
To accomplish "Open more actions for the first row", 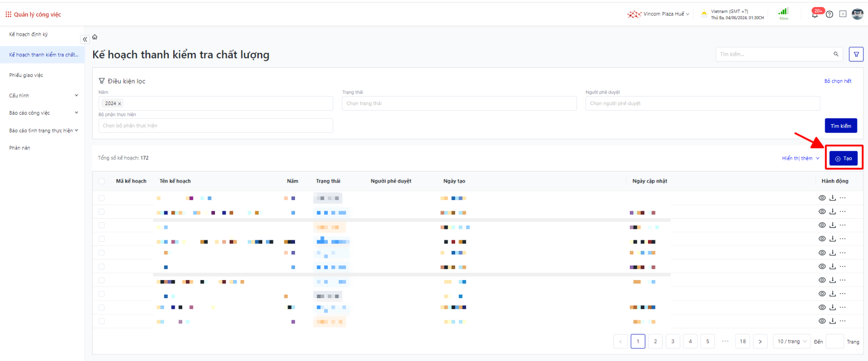I will click(x=843, y=198).
